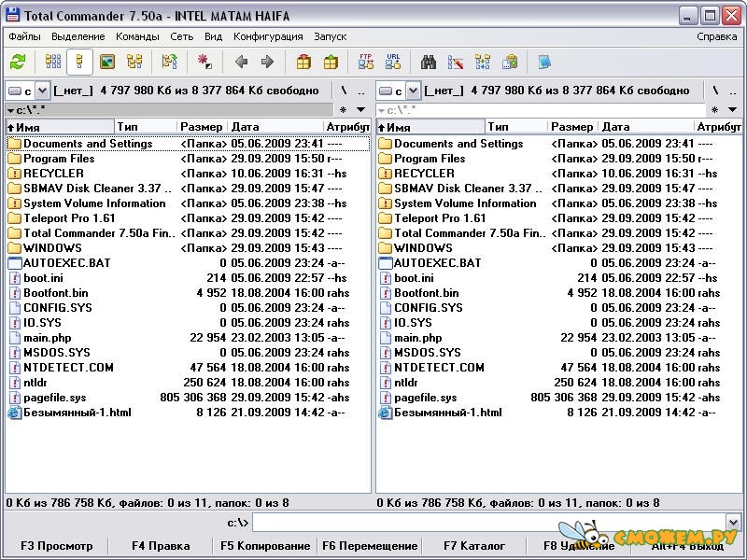Open the Вид menu

pyautogui.click(x=214, y=36)
